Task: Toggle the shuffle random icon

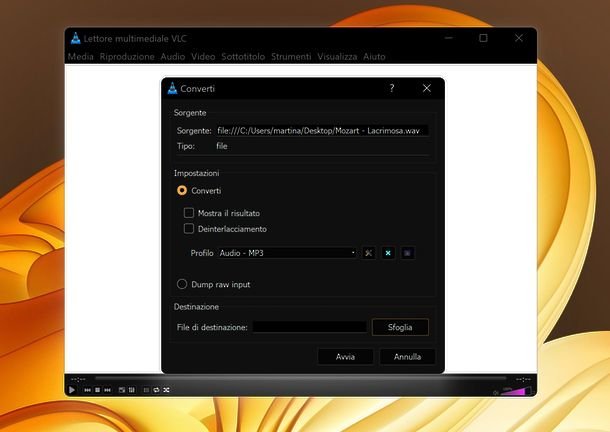Action: [x=167, y=390]
